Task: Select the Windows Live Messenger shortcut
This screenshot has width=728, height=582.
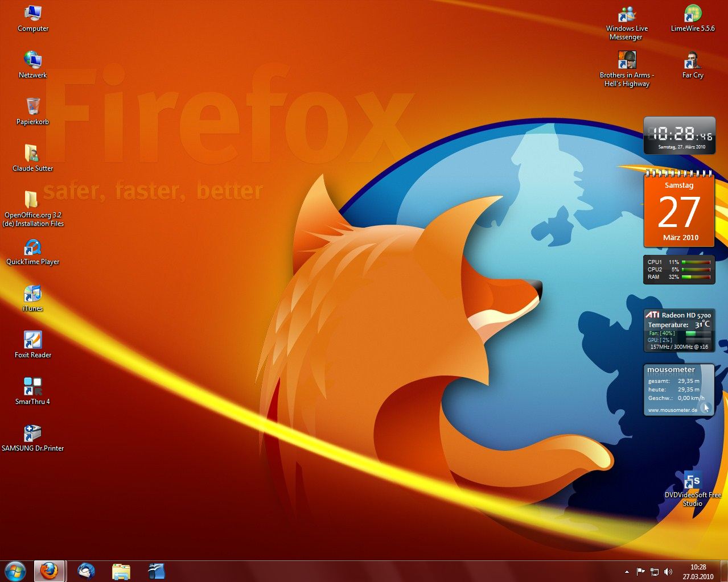Action: pyautogui.click(x=627, y=23)
